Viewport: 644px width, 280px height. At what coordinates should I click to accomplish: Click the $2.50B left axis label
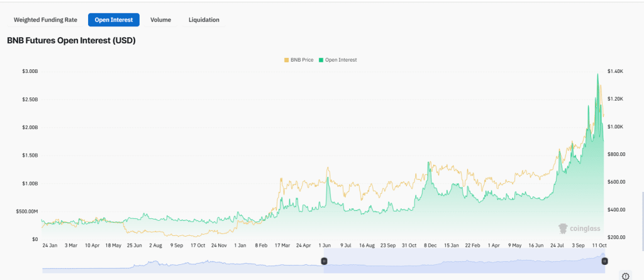tap(30, 99)
